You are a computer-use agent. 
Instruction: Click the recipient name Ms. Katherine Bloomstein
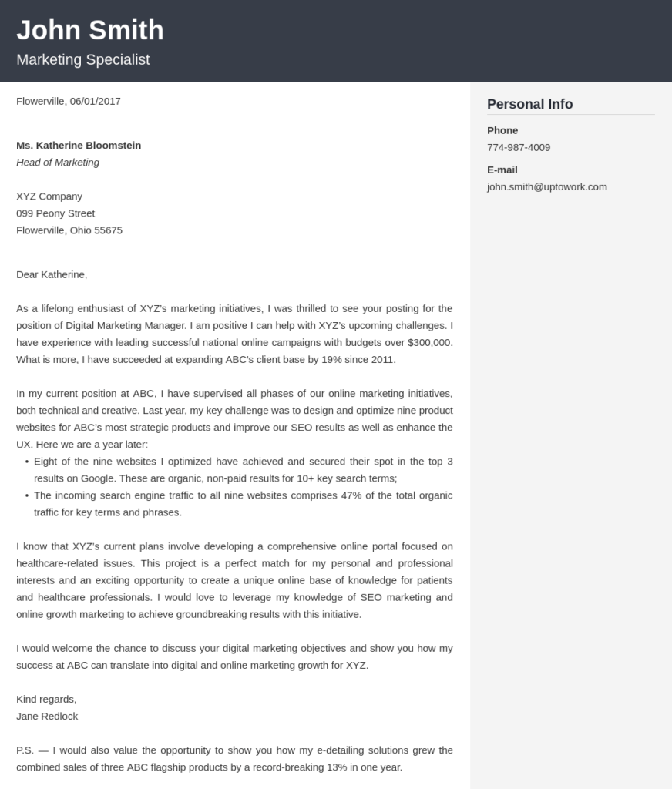pyautogui.click(x=79, y=146)
